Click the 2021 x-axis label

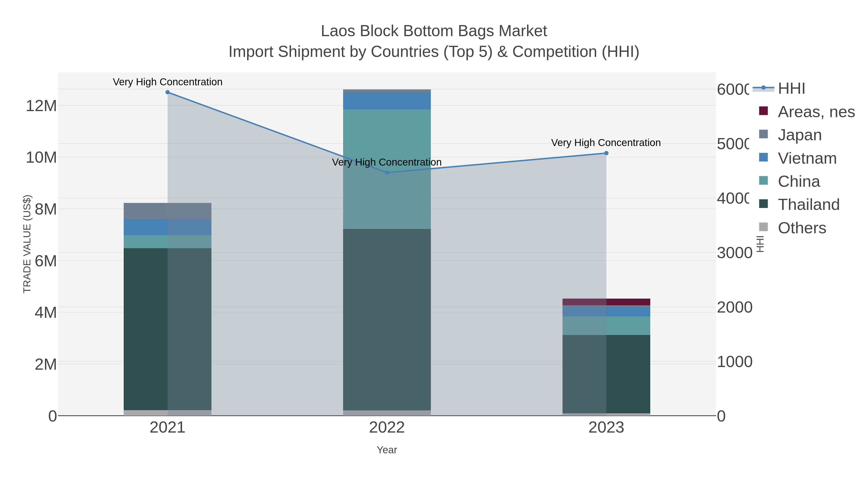(x=168, y=427)
